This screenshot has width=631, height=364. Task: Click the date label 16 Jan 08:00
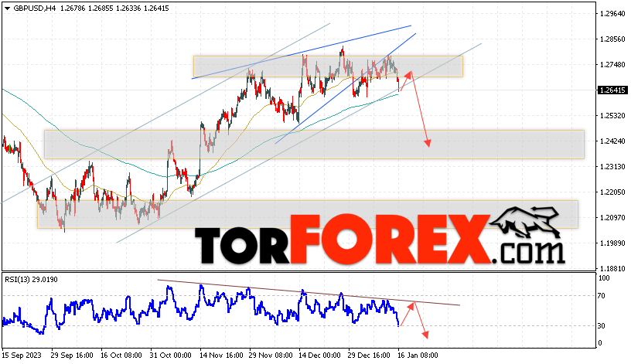(x=418, y=355)
